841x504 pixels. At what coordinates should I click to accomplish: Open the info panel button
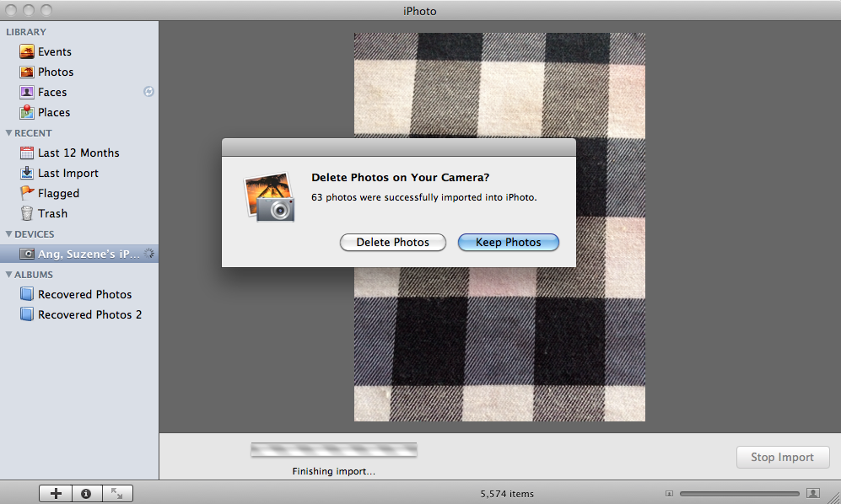point(86,493)
